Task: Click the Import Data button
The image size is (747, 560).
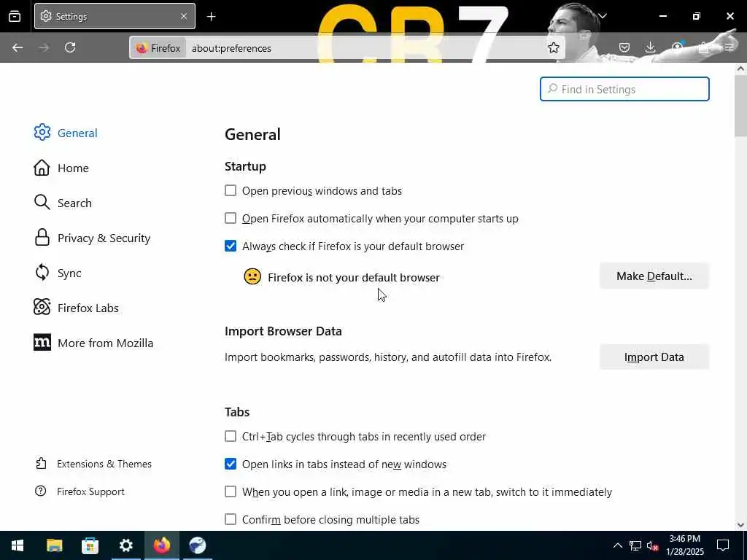Action: click(654, 357)
